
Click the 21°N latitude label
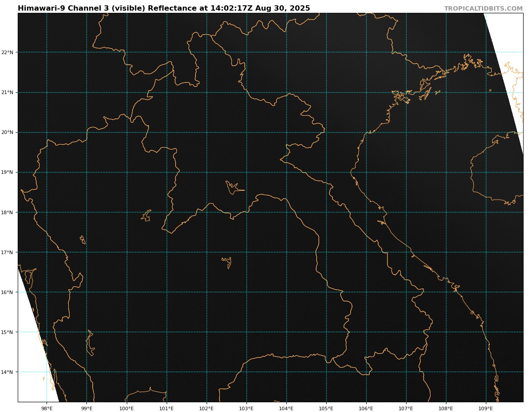(x=8, y=92)
